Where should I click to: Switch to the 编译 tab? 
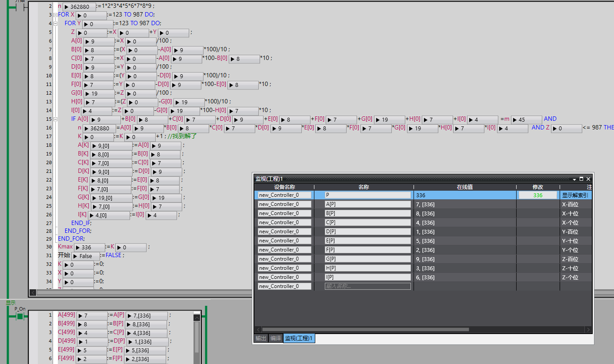click(275, 338)
